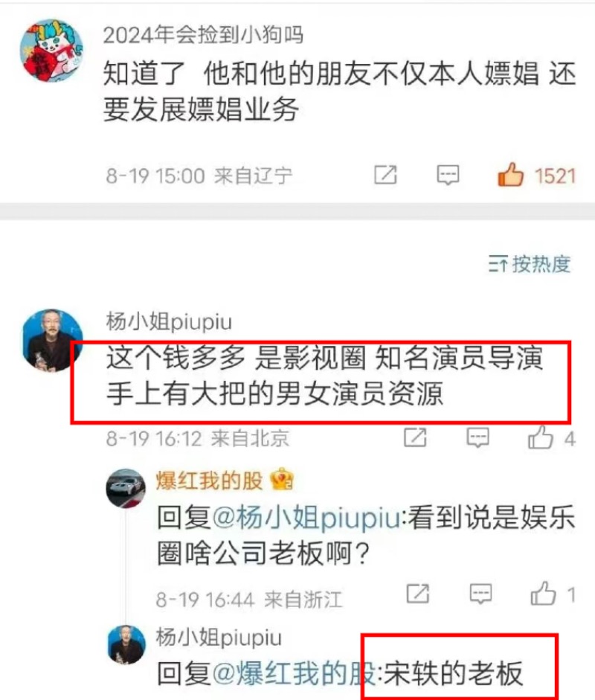
Task: Open replies on the 8-19 15:00 comment
Action: pyautogui.click(x=448, y=175)
